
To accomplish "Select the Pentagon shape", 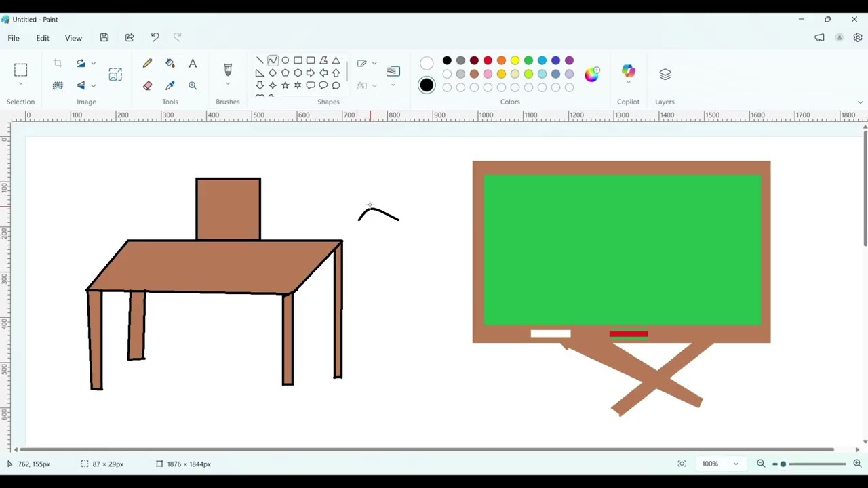I will coord(285,73).
